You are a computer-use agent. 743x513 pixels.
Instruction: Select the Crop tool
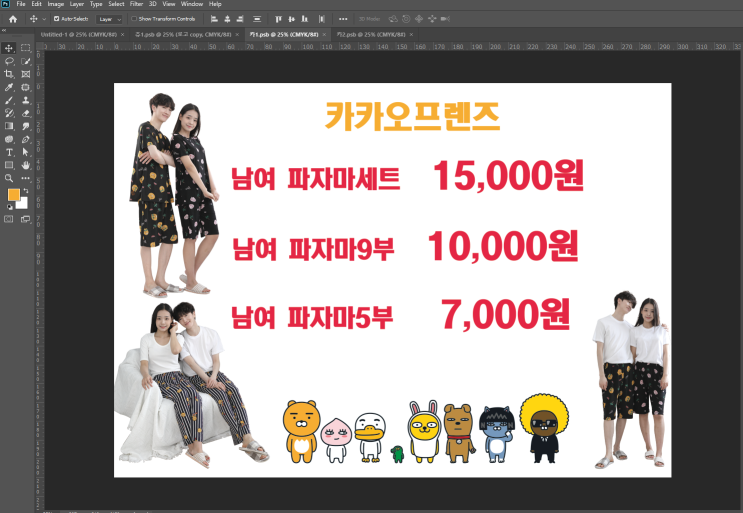(x=9, y=74)
